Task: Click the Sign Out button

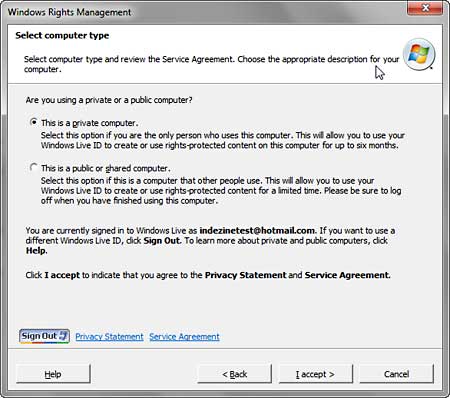Action: pos(44,336)
